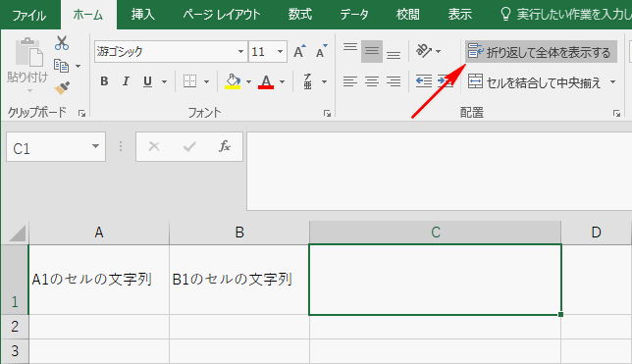632x364 pixels.
Task: Increase font size with large A
Action: tap(299, 52)
